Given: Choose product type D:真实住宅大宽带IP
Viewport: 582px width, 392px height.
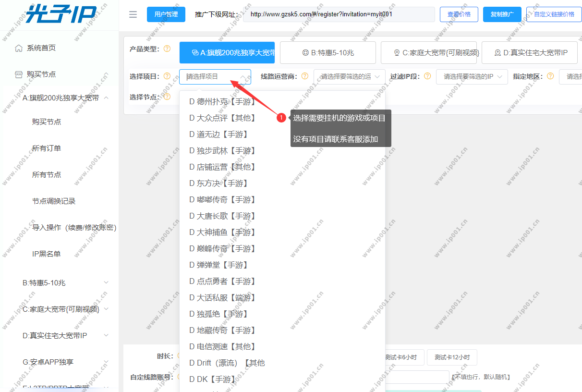Looking at the screenshot, I should pyautogui.click(x=530, y=53).
